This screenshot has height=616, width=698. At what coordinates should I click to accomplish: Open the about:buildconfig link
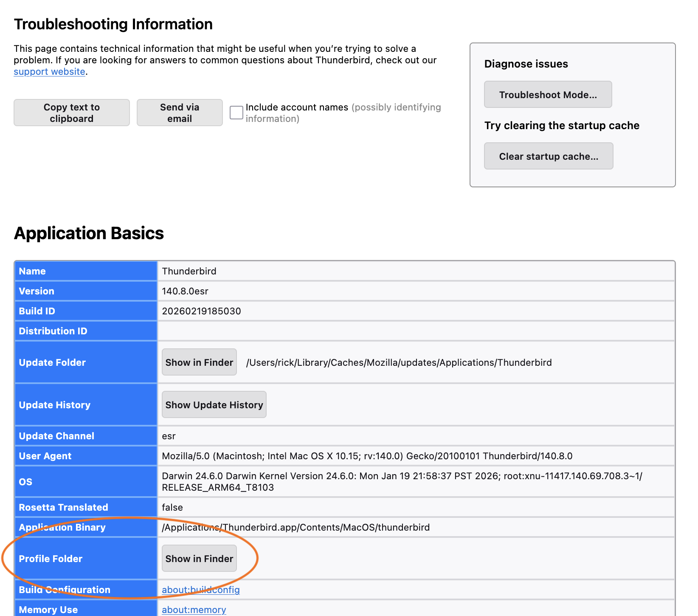click(x=201, y=590)
